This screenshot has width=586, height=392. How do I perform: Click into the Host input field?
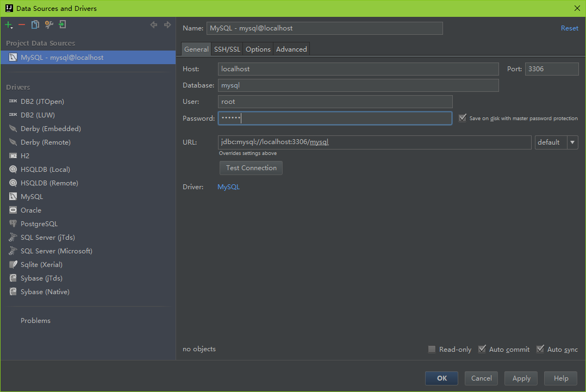point(358,69)
